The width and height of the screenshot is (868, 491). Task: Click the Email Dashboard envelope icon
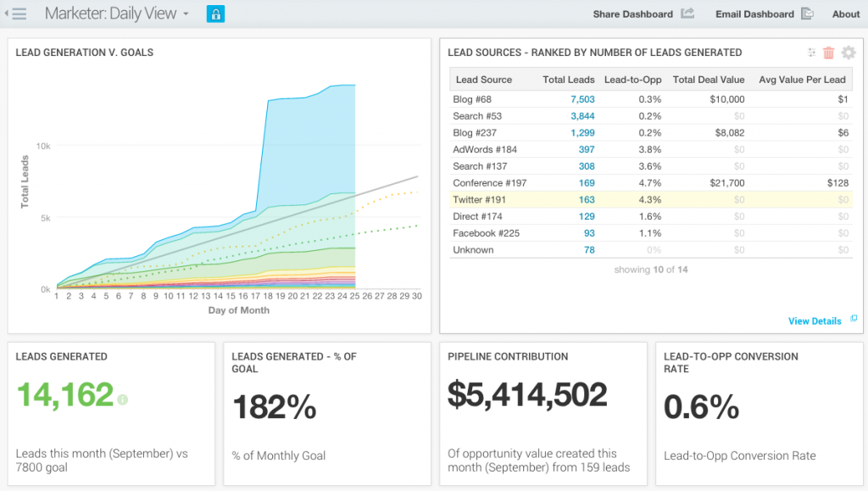pos(807,14)
